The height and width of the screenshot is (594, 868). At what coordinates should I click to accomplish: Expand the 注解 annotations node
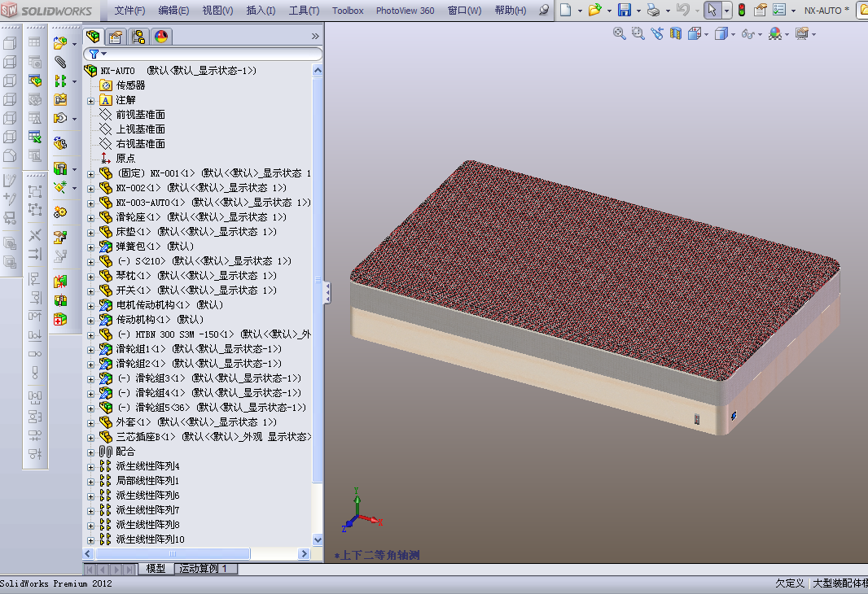[90, 101]
